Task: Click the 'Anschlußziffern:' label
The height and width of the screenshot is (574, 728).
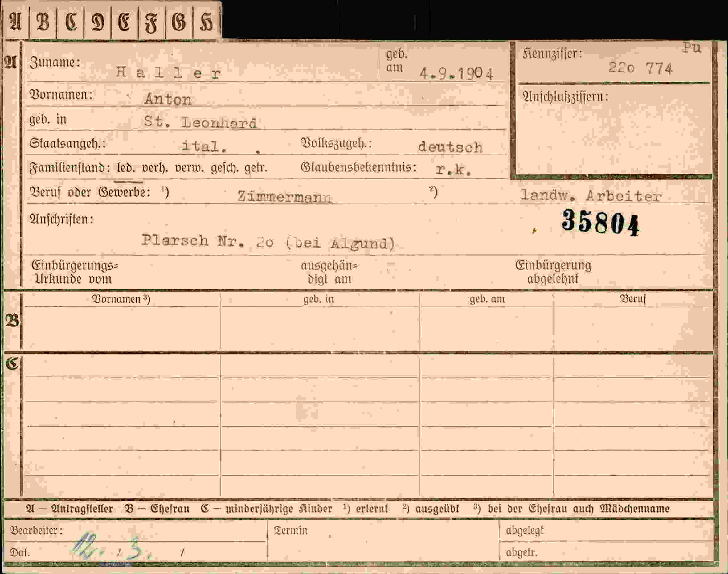Action: 565,97
